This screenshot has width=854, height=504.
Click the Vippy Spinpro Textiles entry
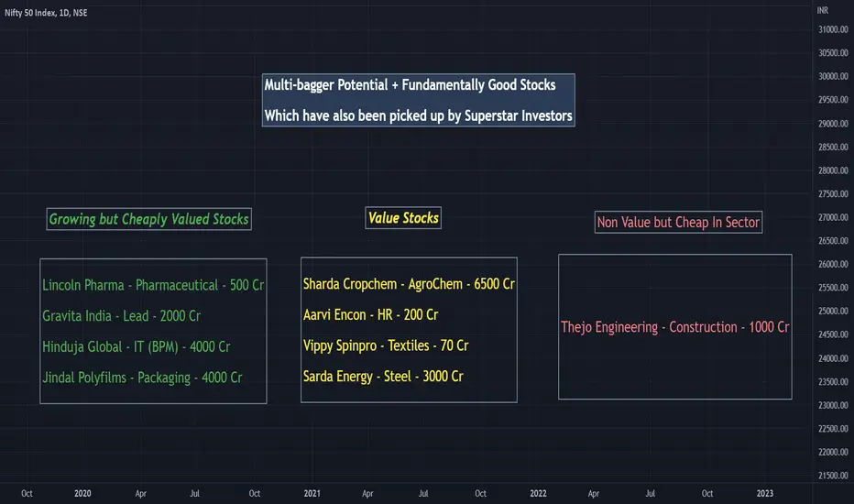pos(385,345)
